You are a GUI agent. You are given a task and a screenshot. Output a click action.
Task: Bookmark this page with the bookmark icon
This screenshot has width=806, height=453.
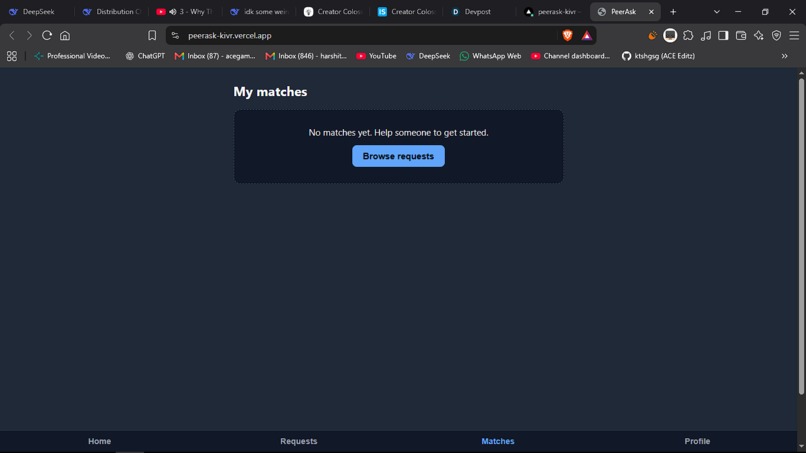tap(152, 35)
